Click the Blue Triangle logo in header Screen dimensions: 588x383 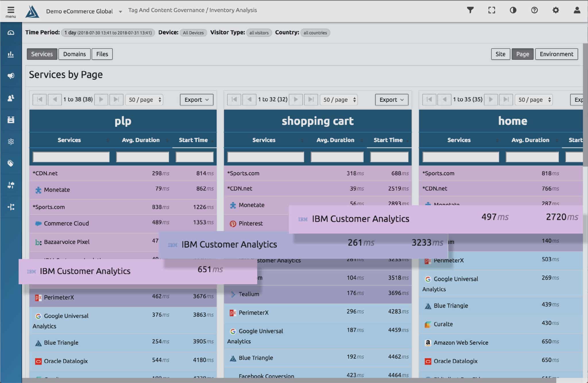click(32, 11)
